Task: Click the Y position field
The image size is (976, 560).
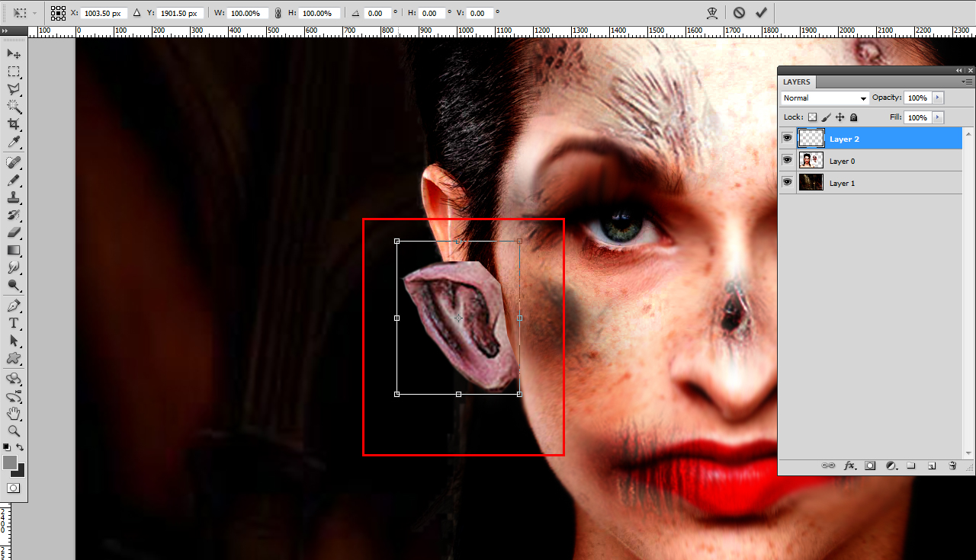Action: click(x=181, y=13)
